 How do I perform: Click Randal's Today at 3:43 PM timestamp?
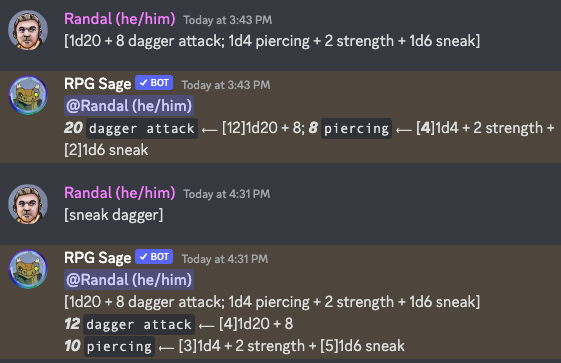point(228,20)
